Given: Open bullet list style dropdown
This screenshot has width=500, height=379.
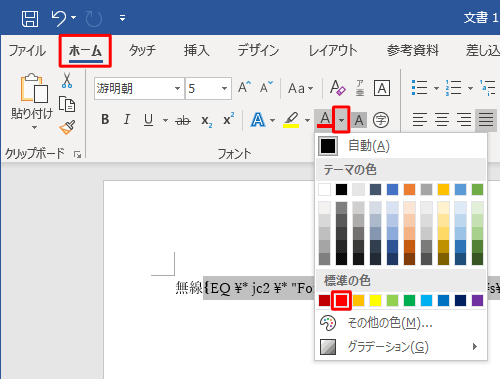Looking at the screenshot, I should point(436,88).
